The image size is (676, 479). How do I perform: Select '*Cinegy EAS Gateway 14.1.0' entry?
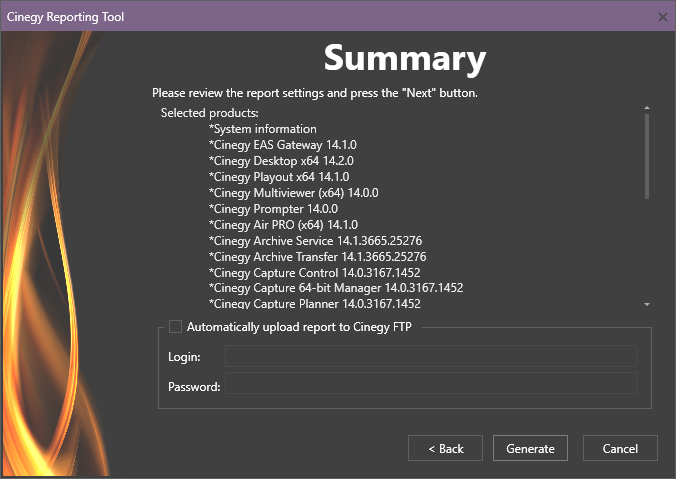click(283, 145)
